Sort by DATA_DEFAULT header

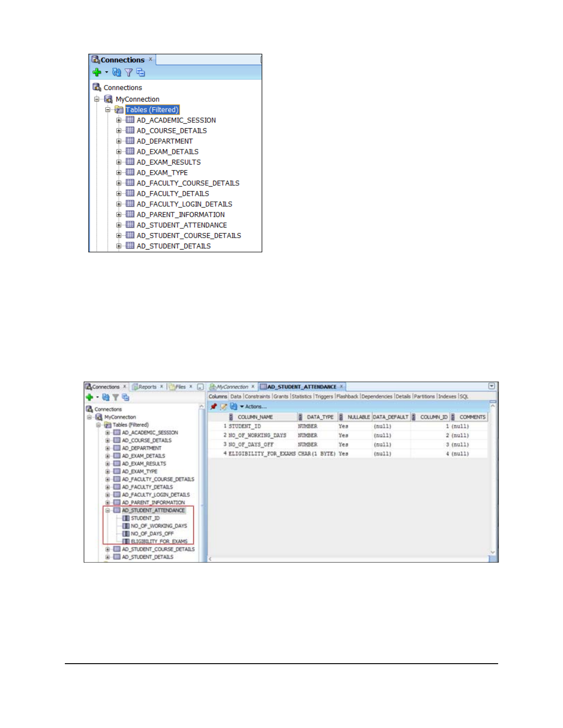pyautogui.click(x=391, y=417)
